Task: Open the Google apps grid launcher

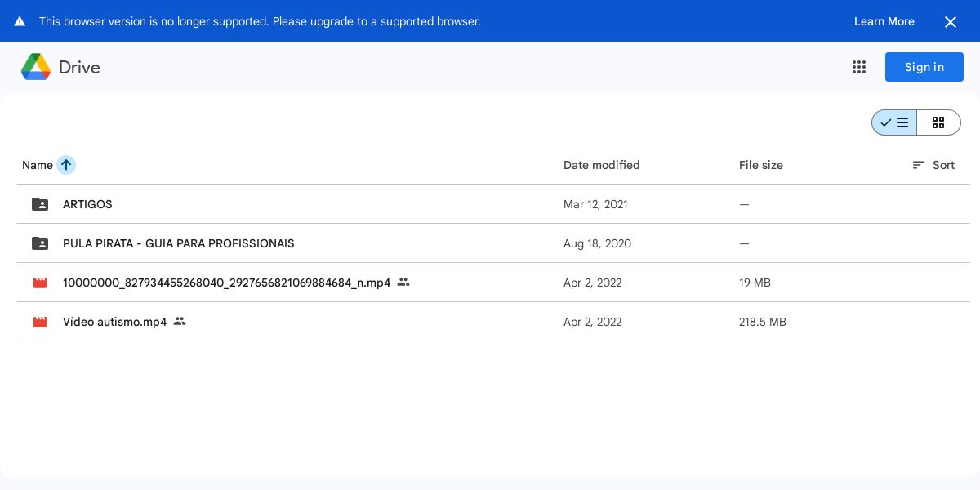Action: tap(858, 67)
